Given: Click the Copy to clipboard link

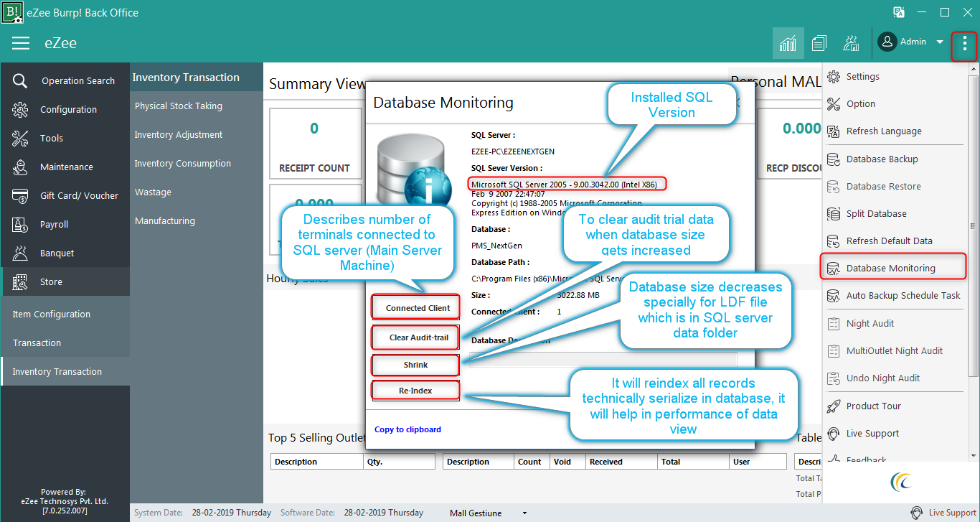Looking at the screenshot, I should click(407, 429).
